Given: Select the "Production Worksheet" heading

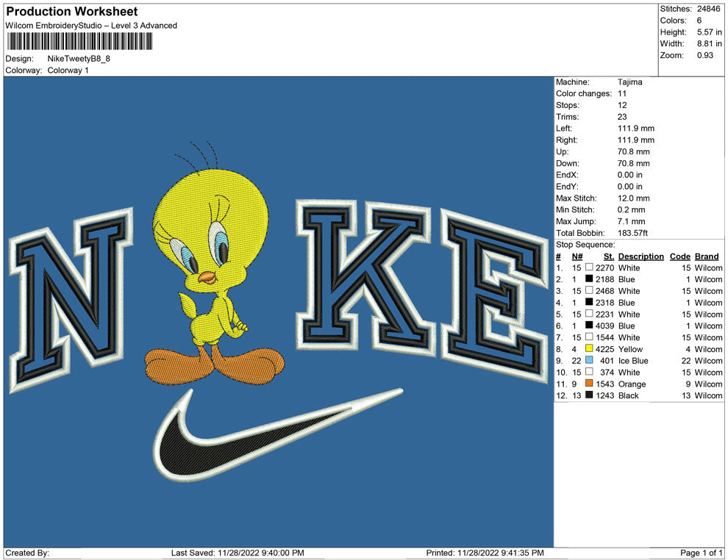Looking at the screenshot, I should click(x=72, y=12).
